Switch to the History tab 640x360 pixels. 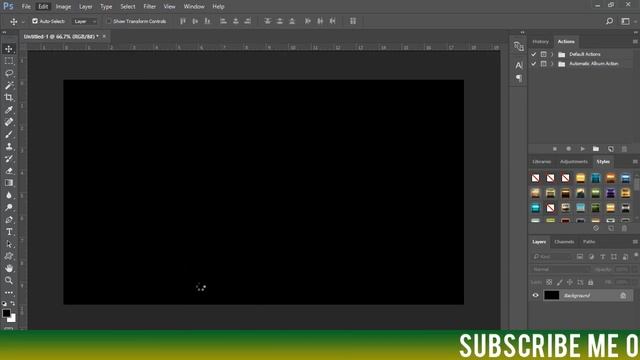(x=540, y=42)
